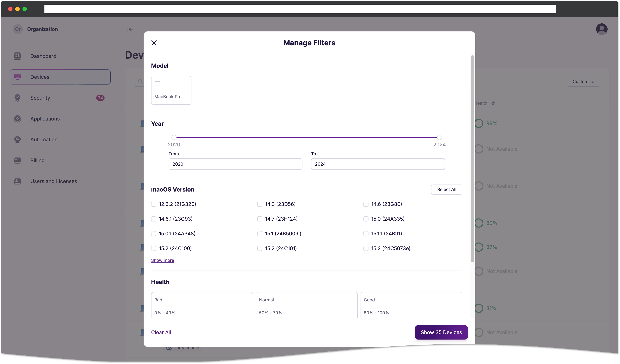Viewport: 620px width, 364px height.
Task: Select the Bad 0% - 49% health card
Action: 202,305
